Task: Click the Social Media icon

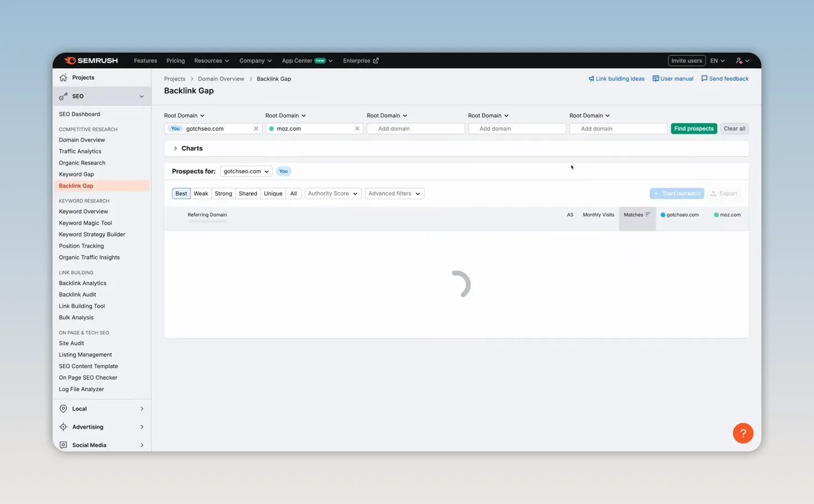Action: [x=63, y=445]
